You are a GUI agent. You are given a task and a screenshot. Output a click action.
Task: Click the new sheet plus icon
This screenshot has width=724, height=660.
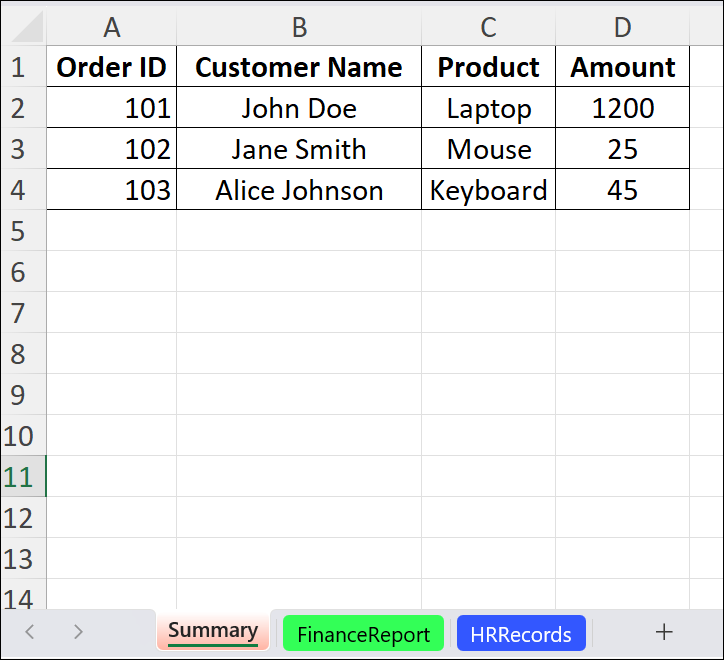tap(664, 631)
